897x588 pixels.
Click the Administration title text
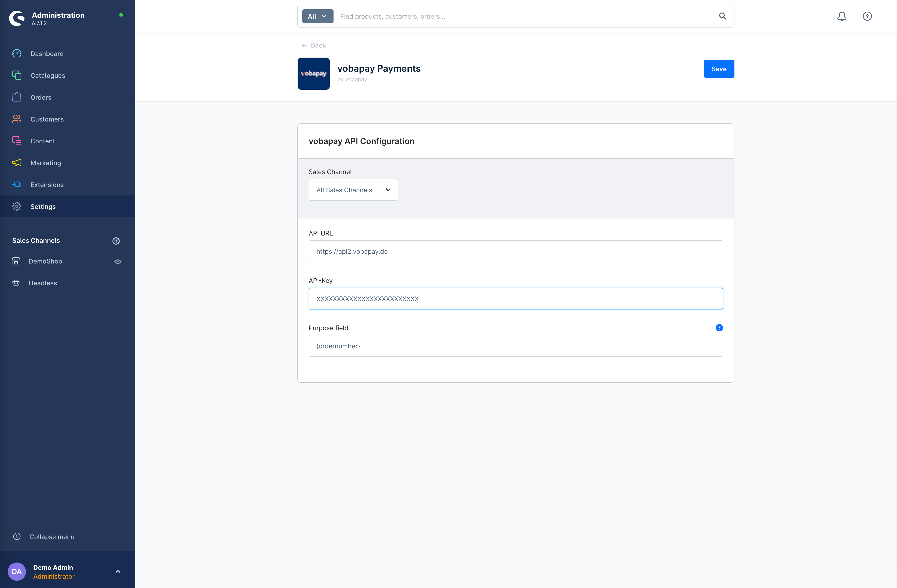(x=58, y=15)
